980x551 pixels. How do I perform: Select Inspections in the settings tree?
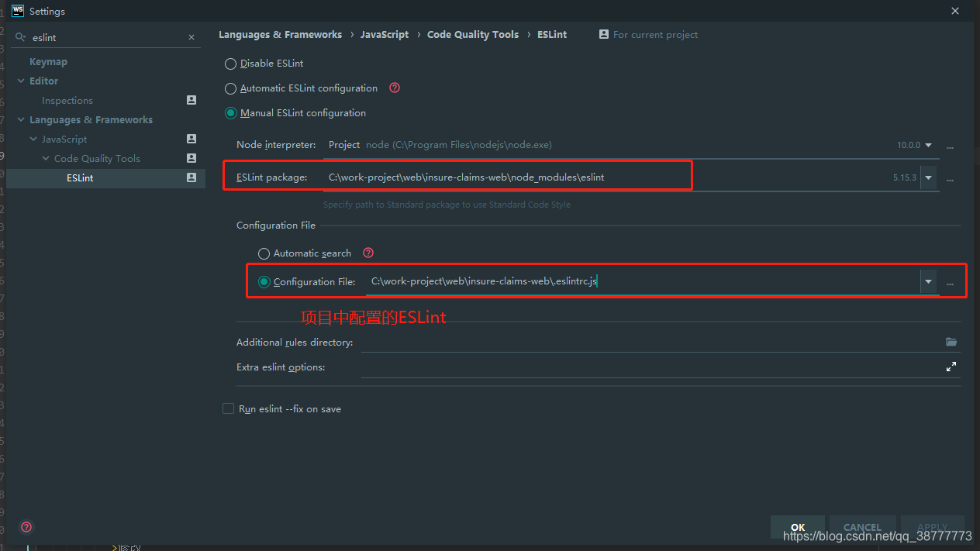pyautogui.click(x=67, y=100)
